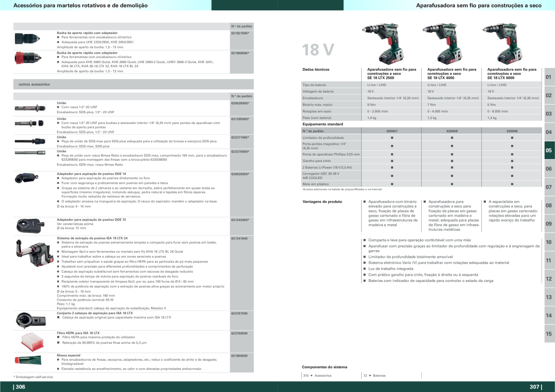Open section tab 02
This screenshot has width=555, height=392.
549,96
